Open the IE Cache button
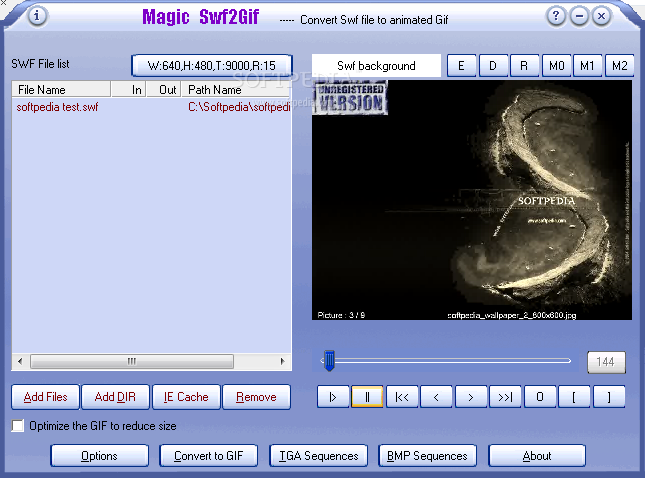This screenshot has width=645, height=478. pos(186,397)
